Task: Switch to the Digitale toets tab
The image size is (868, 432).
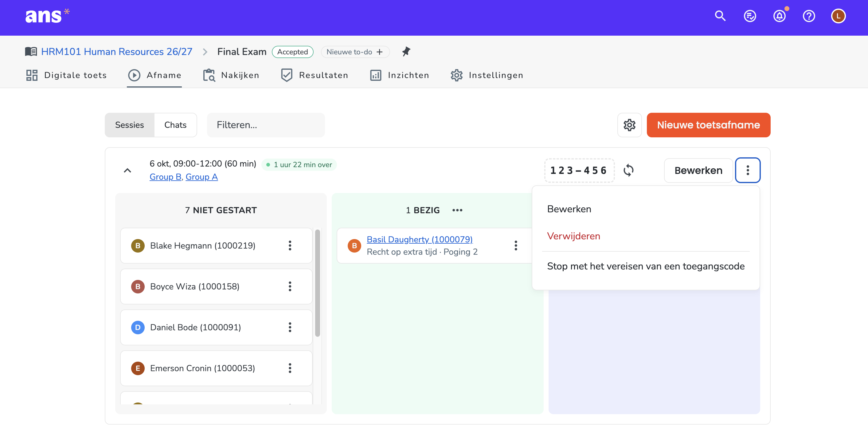Action: click(66, 75)
